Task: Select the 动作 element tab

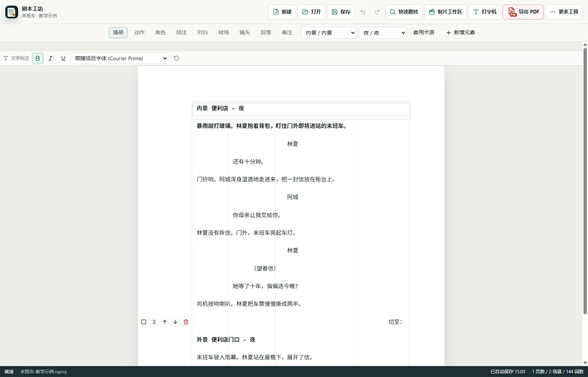Action: [x=139, y=33]
